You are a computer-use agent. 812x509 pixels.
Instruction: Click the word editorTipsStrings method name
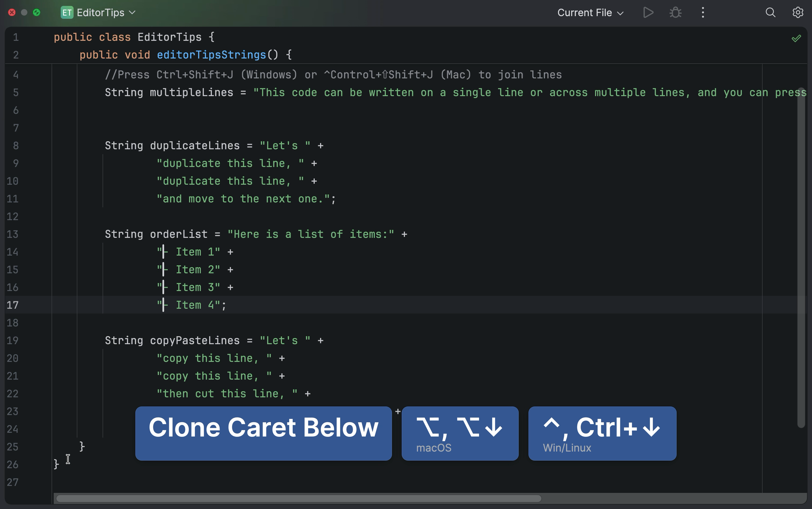[211, 55]
